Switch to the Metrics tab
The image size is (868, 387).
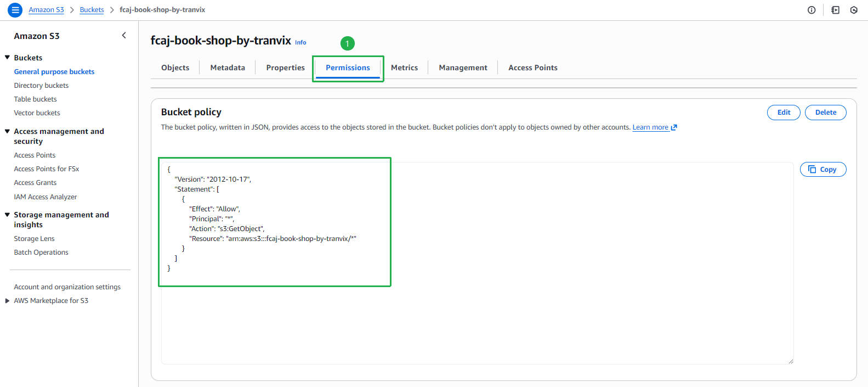point(404,68)
